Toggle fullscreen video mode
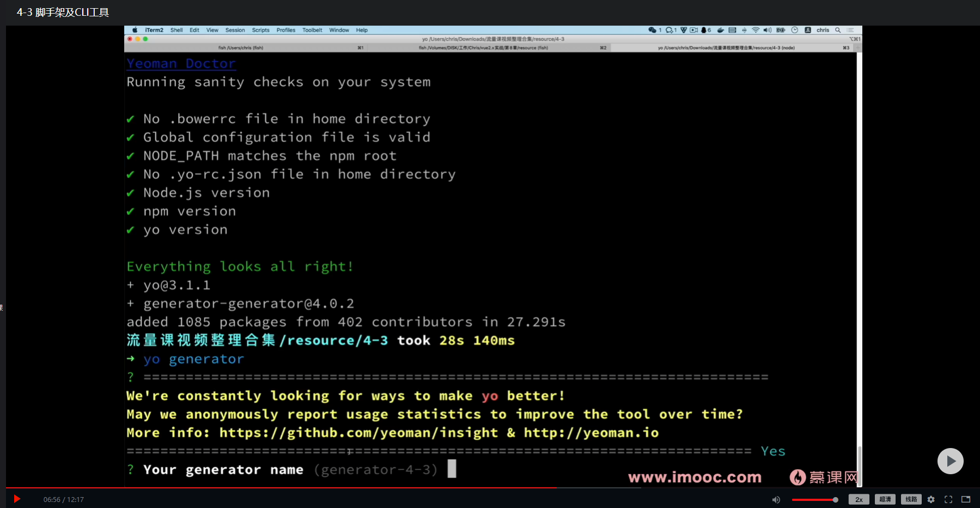 pyautogui.click(x=948, y=499)
